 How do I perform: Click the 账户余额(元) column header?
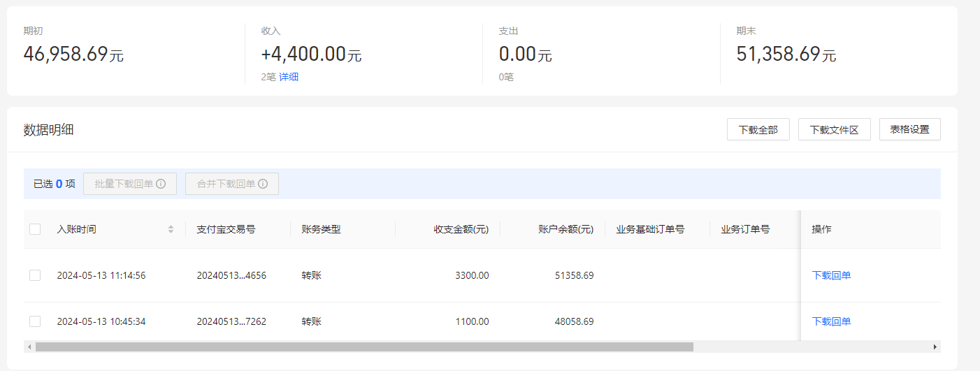coord(566,229)
